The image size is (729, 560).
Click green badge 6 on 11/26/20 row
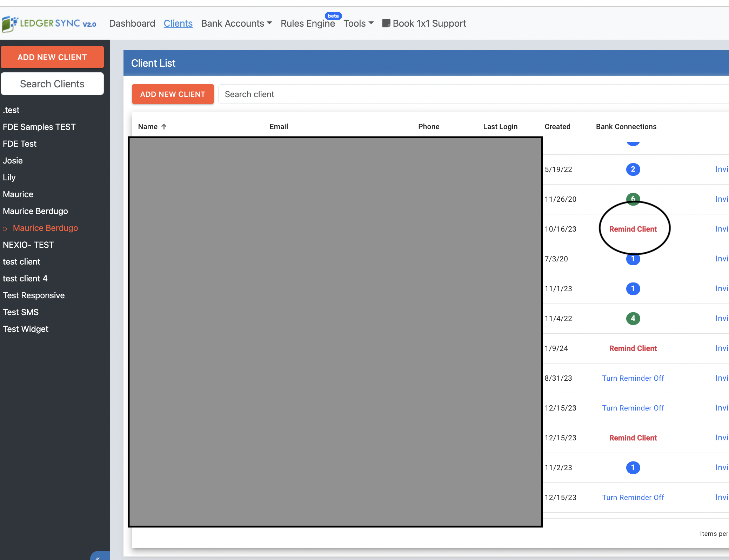click(633, 198)
